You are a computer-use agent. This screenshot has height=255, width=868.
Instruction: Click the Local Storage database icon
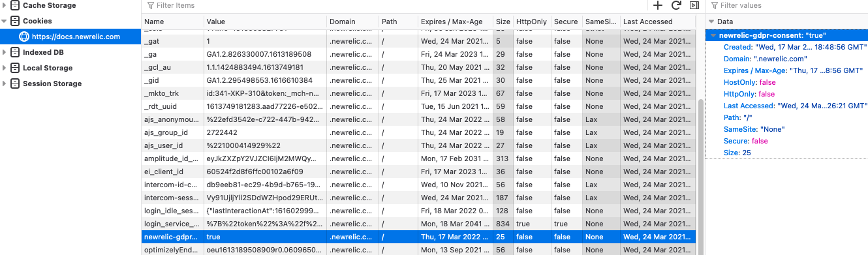point(14,68)
